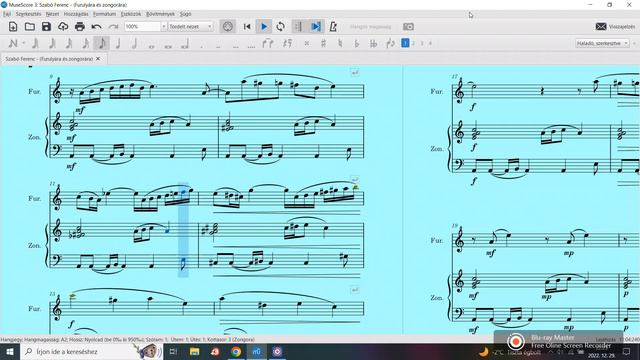Screen dimensions: 640x360
Task: Toggle the MIDI input button
Action: click(x=228, y=27)
